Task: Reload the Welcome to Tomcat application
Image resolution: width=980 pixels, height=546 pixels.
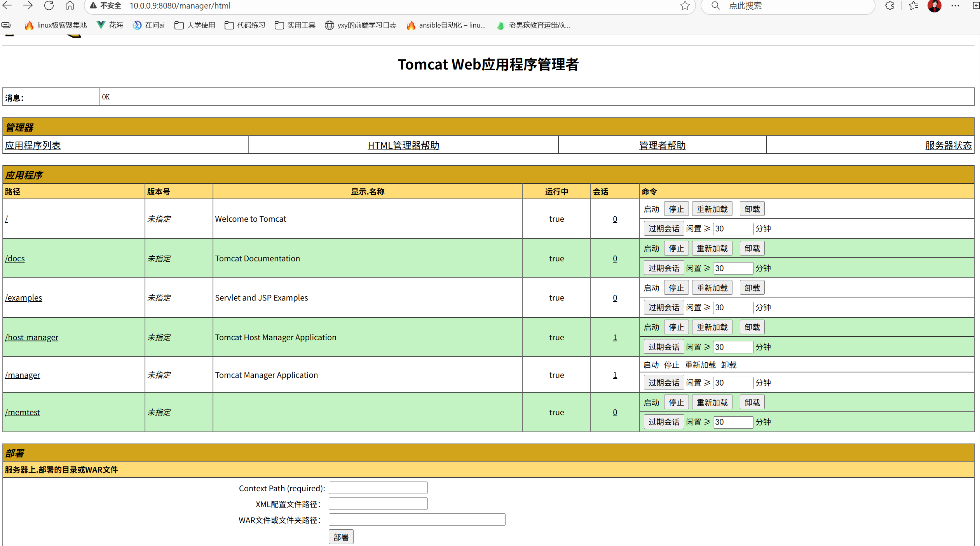Action: tap(712, 209)
